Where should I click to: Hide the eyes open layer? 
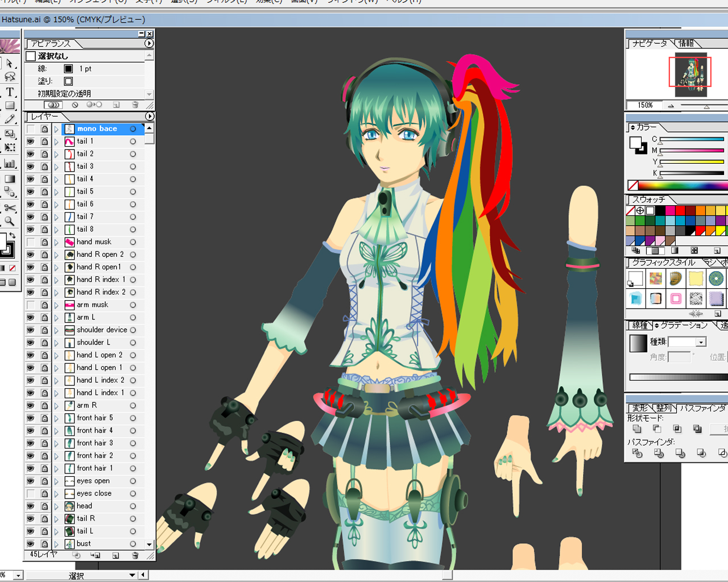coord(31,481)
